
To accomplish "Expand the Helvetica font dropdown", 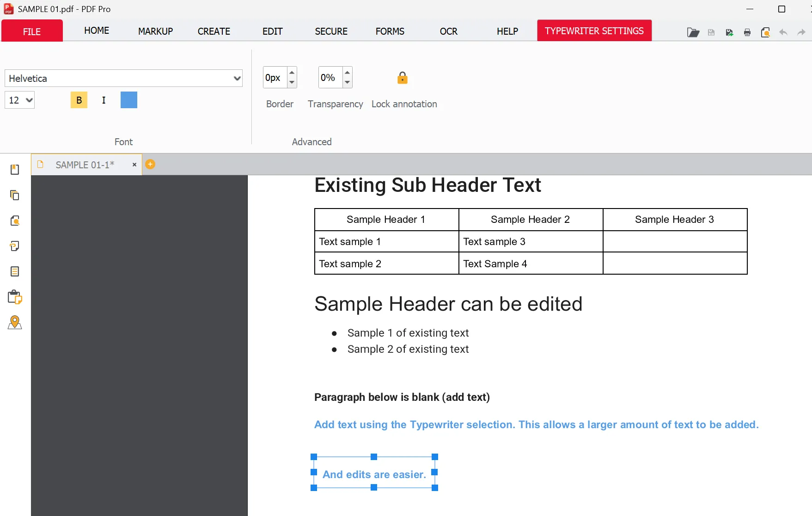I will (237, 78).
